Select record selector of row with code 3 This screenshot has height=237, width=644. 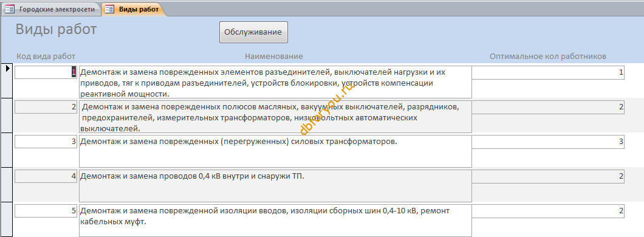(x=7, y=150)
